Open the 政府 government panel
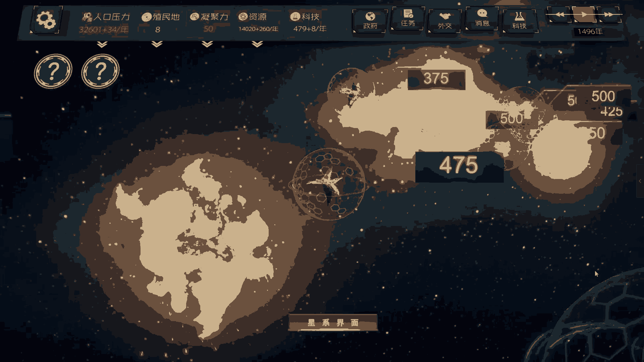The width and height of the screenshot is (644, 362). [370, 20]
